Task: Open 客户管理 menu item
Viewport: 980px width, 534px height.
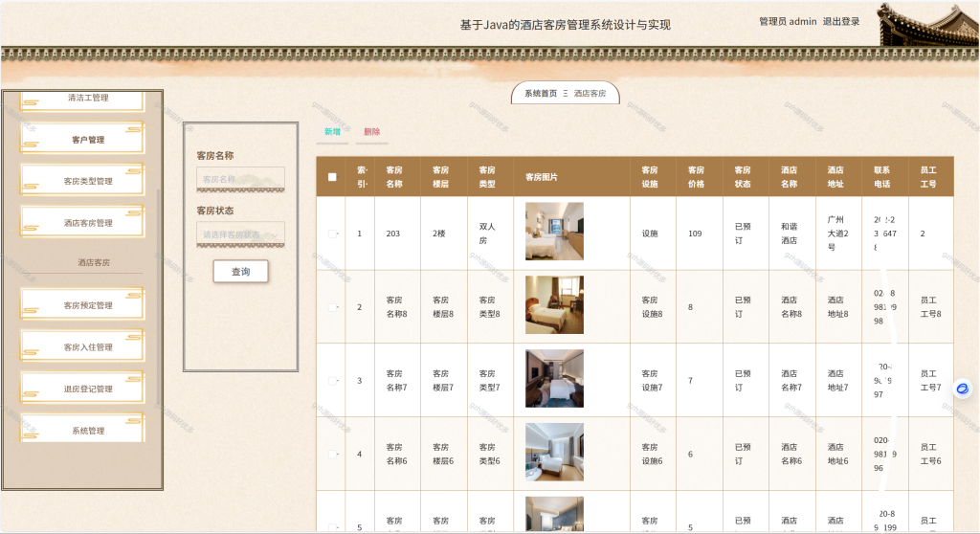Action: 82,139
